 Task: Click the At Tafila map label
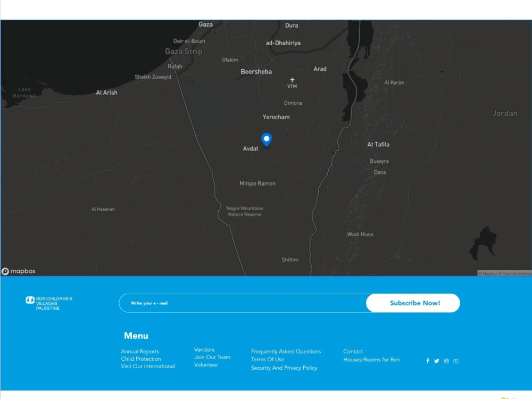[378, 145]
